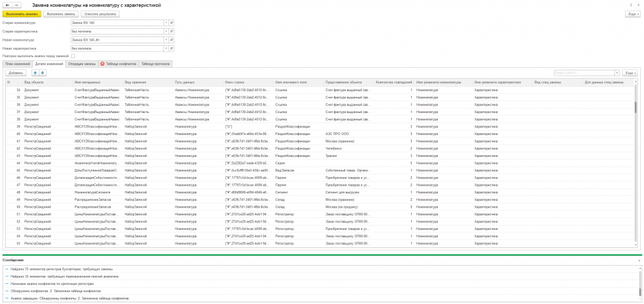
Task: Open the table Еще dropdown menu
Action: point(630,73)
